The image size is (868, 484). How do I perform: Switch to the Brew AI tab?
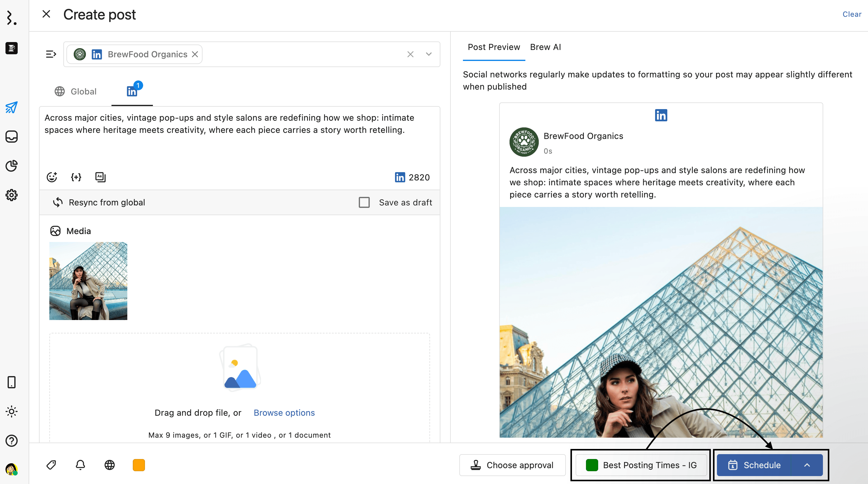click(x=545, y=47)
